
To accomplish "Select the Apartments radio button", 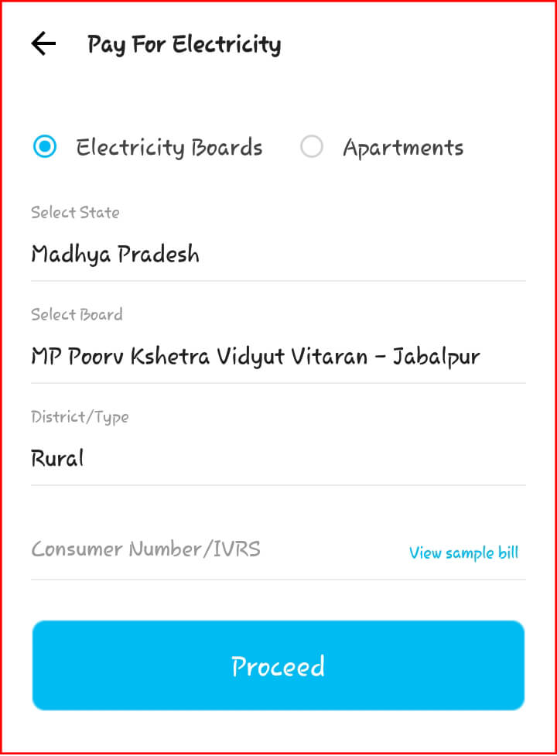I will [x=311, y=147].
